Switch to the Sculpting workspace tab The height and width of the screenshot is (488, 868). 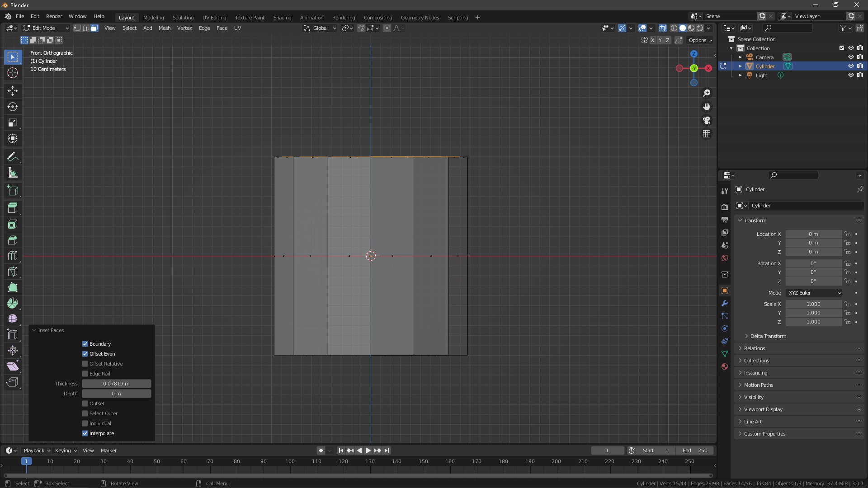coord(183,18)
